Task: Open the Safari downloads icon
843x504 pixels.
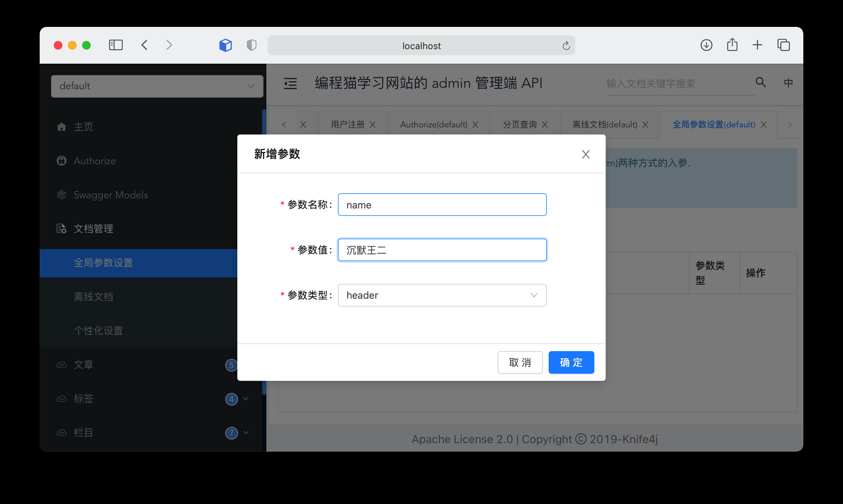Action: (x=706, y=45)
